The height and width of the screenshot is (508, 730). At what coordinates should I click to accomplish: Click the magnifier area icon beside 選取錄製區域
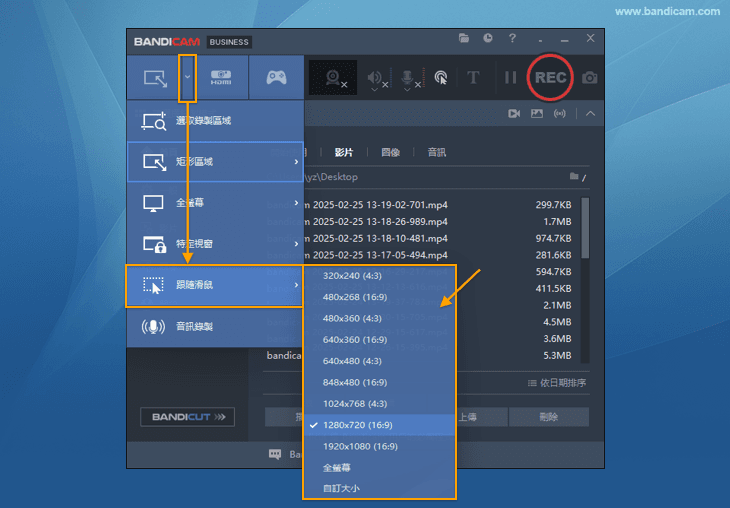[154, 121]
